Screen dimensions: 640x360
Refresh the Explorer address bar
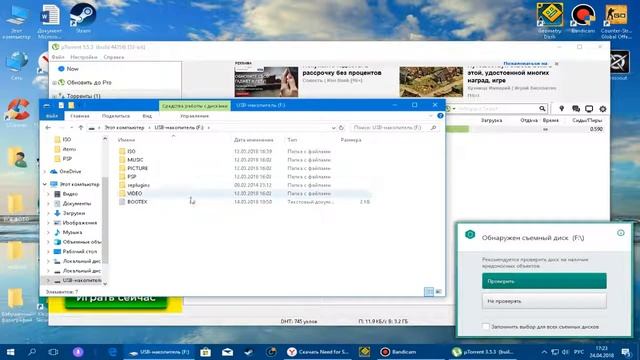[341, 128]
